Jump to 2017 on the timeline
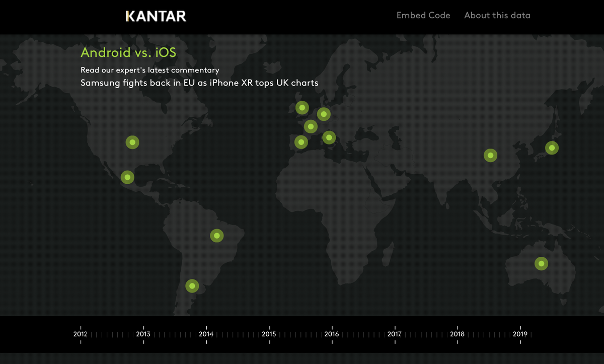604x364 pixels. pyautogui.click(x=395, y=334)
